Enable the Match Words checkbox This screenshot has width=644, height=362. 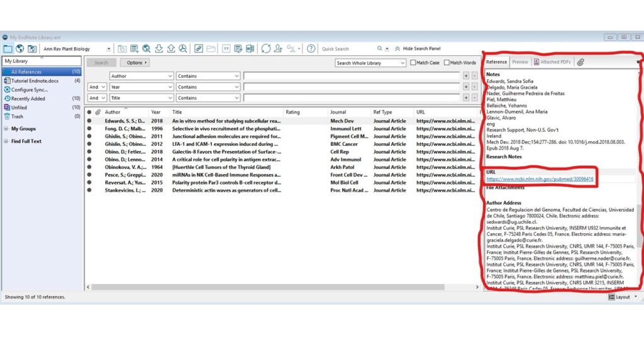coord(447,63)
